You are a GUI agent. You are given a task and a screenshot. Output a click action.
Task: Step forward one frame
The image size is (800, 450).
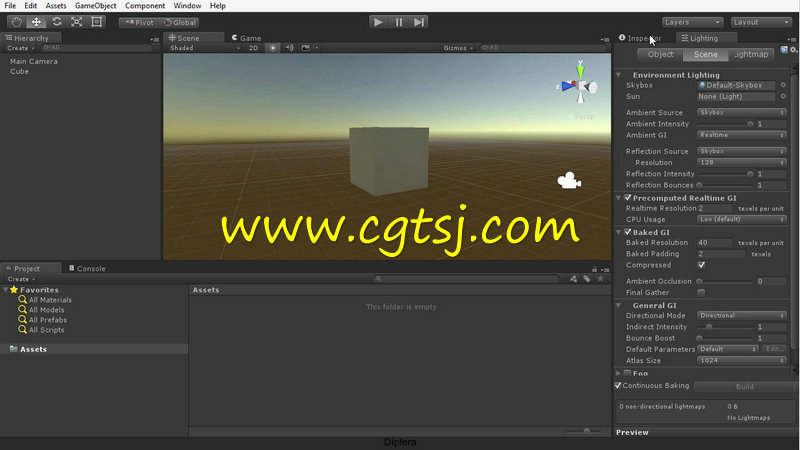click(x=418, y=22)
